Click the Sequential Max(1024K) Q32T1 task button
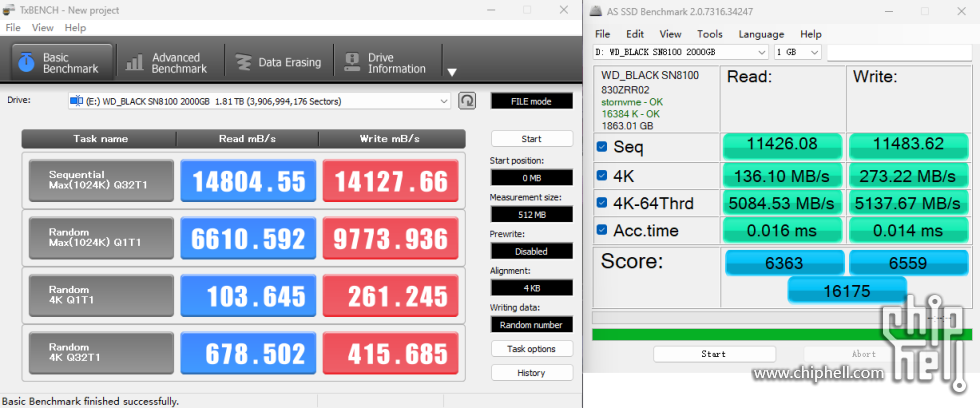 tap(101, 181)
